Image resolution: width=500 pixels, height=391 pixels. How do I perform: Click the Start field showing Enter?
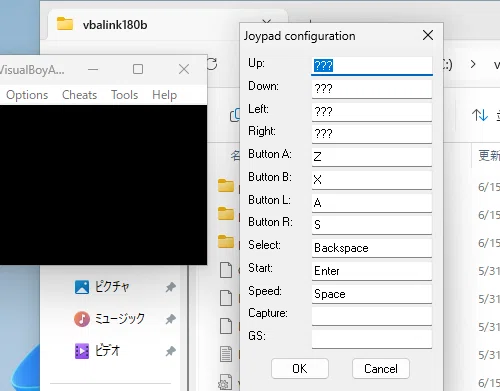tap(372, 271)
